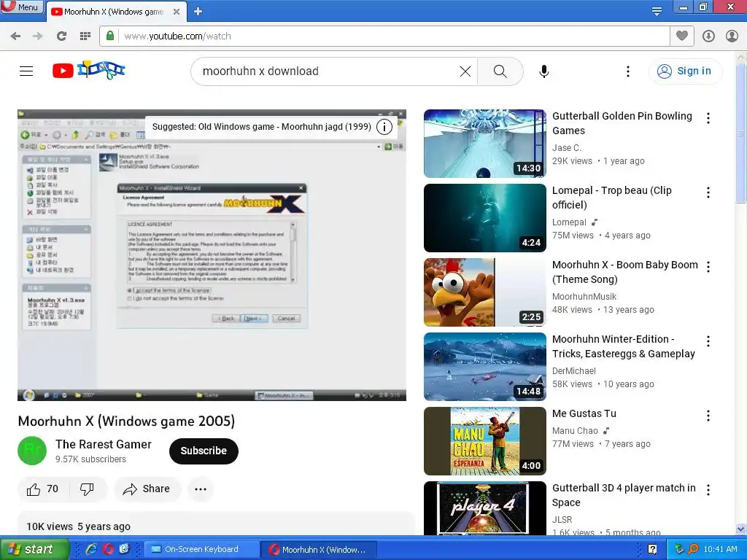Viewport: 747px width, 560px height.
Task: Open Moorhuhn X Boom Baby Boom thumbnail
Action: click(x=485, y=292)
